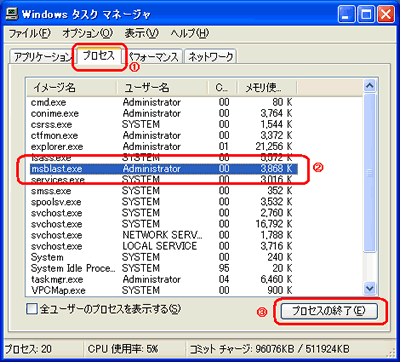Select the conime.exe process
Viewport: 400px width, 362px height.
click(162, 113)
